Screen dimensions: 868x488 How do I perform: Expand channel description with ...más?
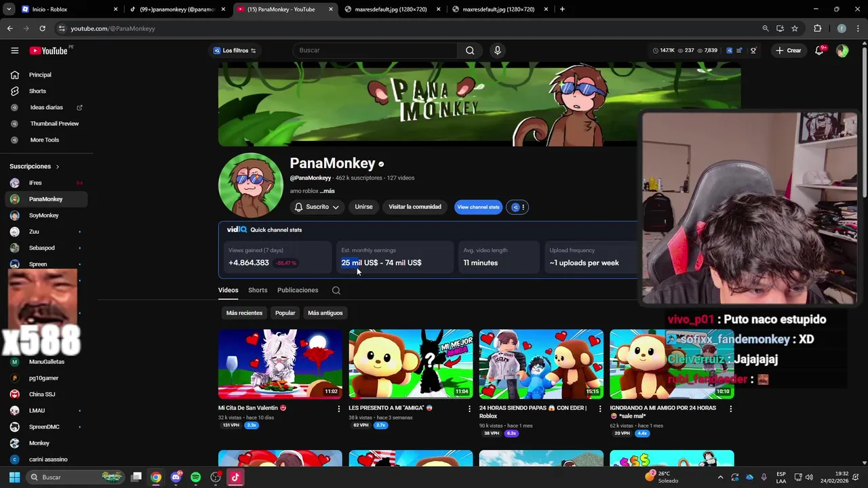tap(328, 191)
